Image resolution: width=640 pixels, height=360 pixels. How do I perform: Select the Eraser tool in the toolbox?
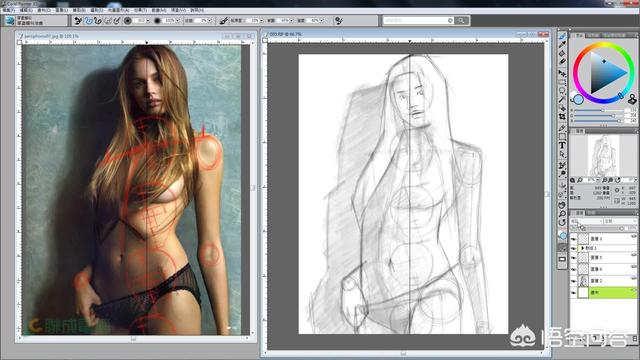pyautogui.click(x=562, y=62)
